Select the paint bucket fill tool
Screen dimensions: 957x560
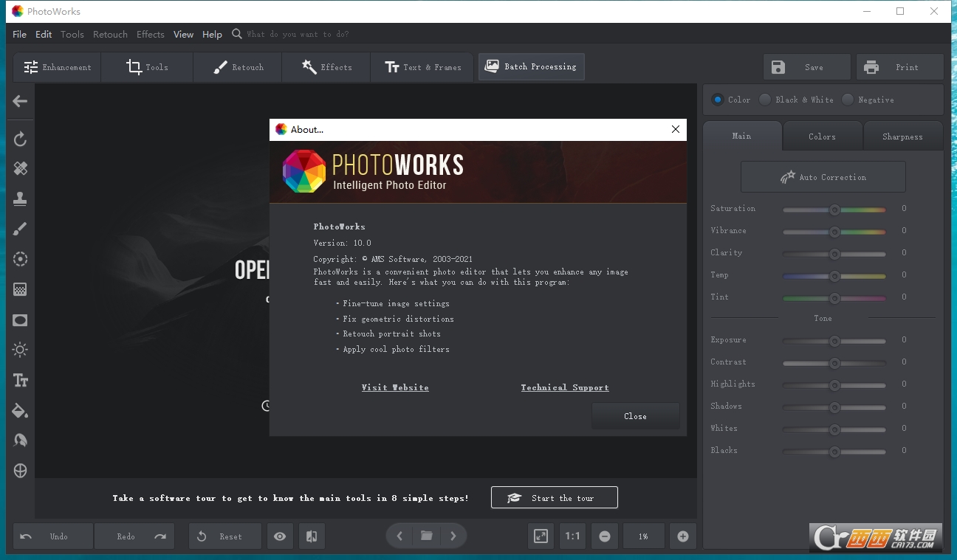[20, 410]
